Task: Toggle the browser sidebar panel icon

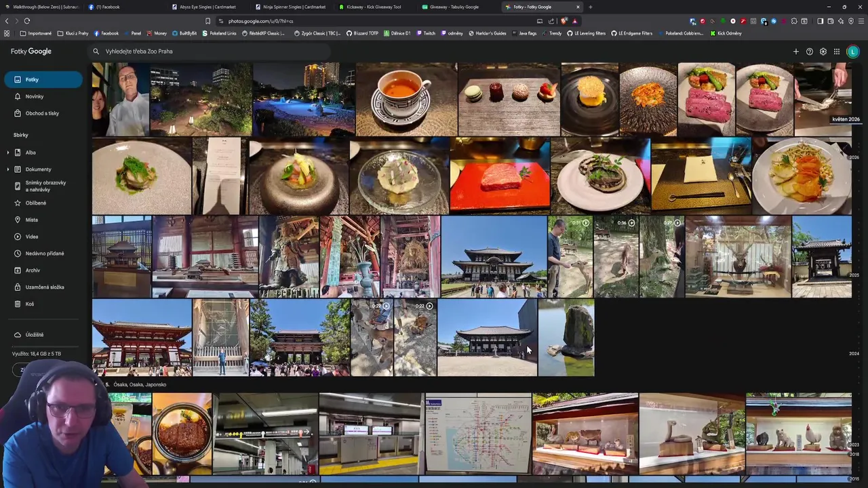Action: tap(820, 21)
